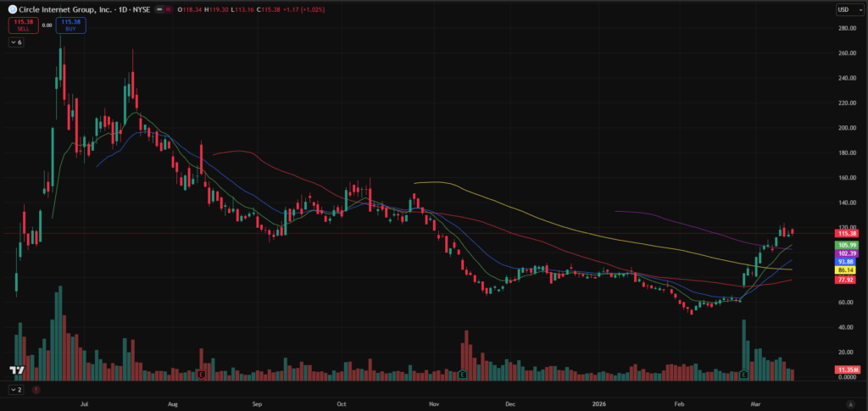
Task: Click the green 105.99 moving average label
Action: click(x=848, y=244)
